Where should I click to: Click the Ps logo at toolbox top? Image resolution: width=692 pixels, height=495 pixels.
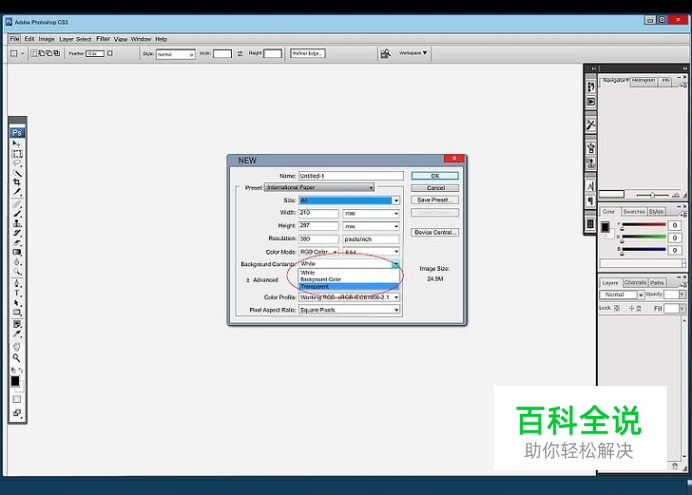[17, 133]
